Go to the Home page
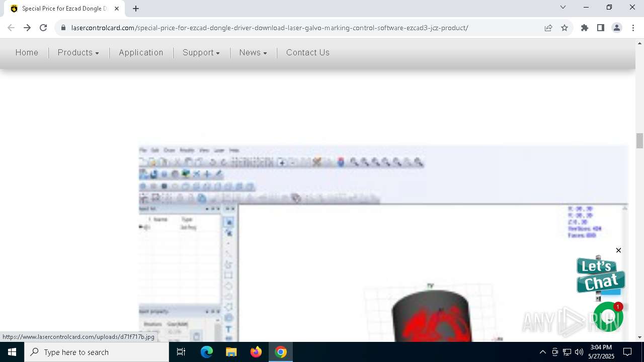 coord(27,52)
